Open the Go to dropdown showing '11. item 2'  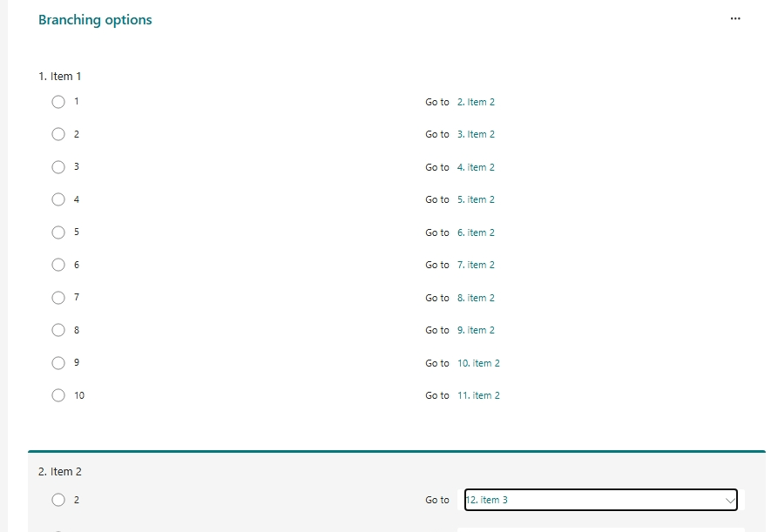click(478, 394)
